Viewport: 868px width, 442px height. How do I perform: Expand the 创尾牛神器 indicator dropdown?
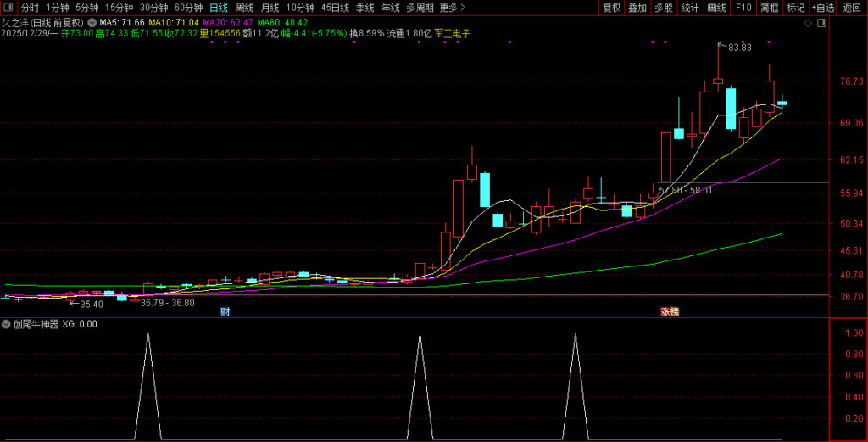coord(7,324)
